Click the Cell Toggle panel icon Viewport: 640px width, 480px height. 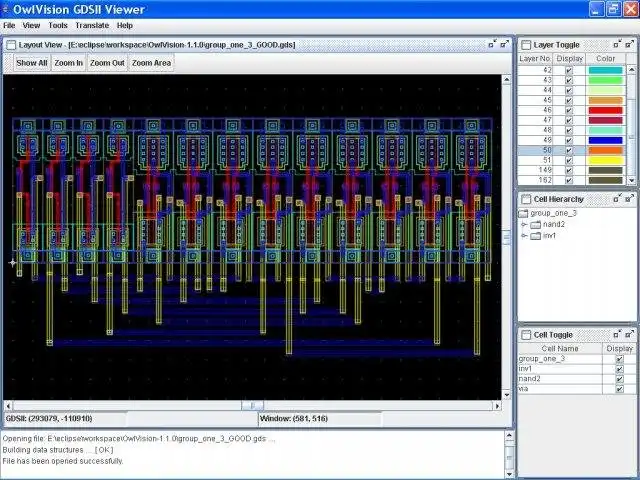(x=527, y=335)
